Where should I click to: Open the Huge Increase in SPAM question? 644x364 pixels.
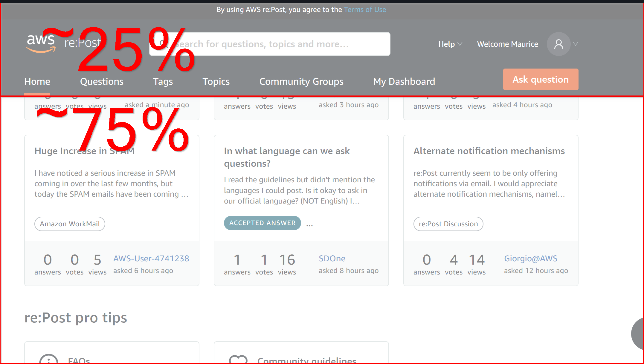[84, 151]
